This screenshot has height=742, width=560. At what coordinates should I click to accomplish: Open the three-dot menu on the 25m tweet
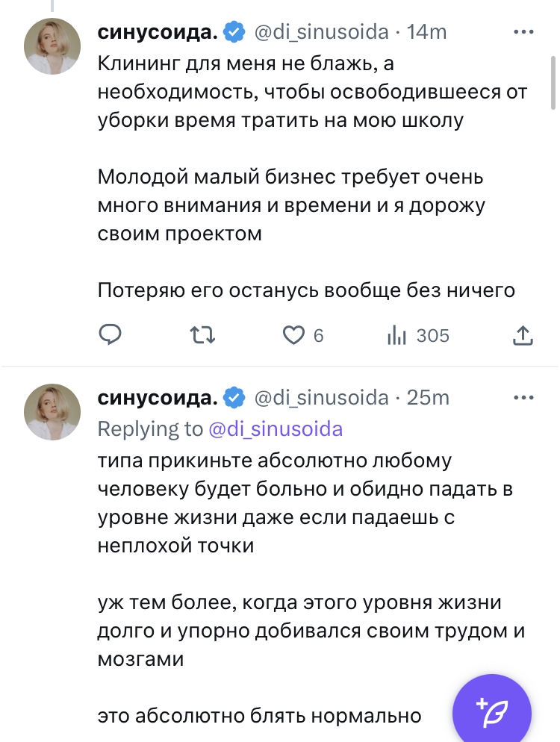(x=523, y=398)
